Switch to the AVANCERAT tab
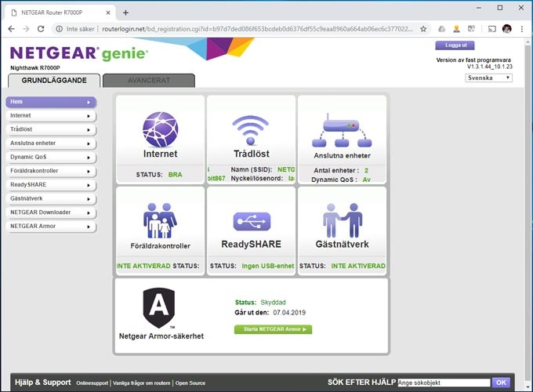The width and height of the screenshot is (533, 392). [x=149, y=81]
